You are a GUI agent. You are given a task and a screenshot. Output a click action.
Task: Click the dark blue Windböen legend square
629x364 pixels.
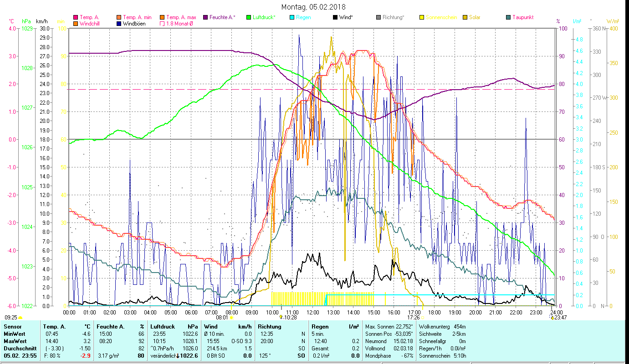[x=119, y=24]
